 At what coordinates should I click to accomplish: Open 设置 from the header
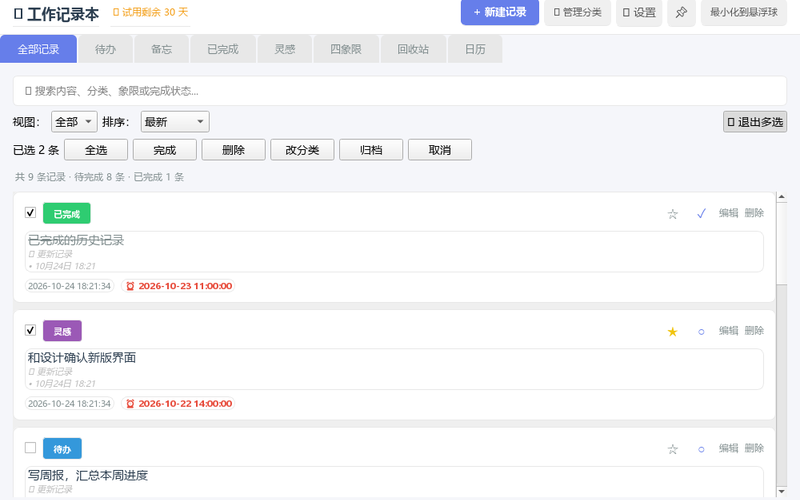tap(639, 12)
